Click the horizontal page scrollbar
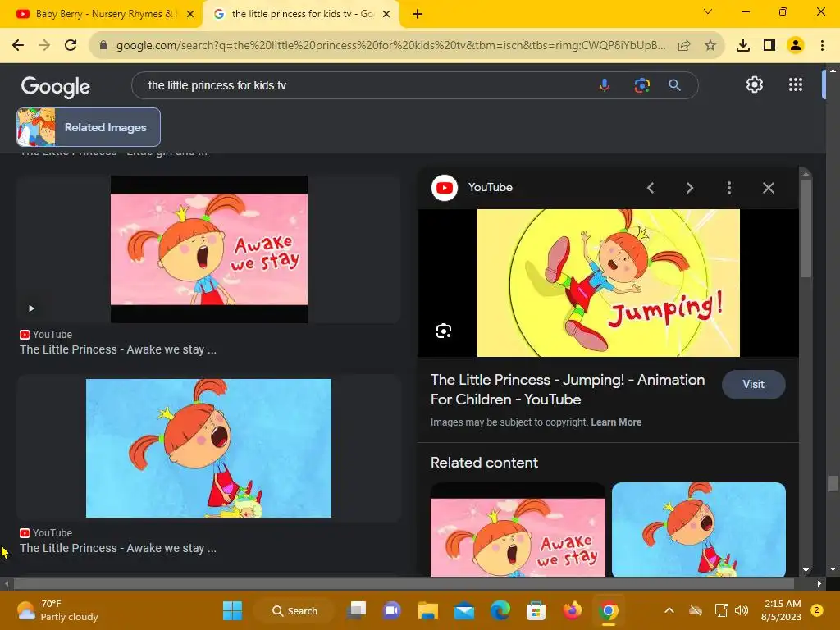840x630 pixels. tap(404, 583)
